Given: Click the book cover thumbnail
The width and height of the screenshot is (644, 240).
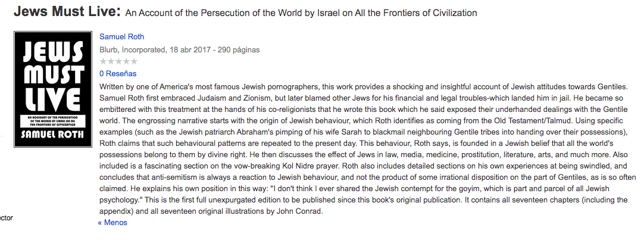Looking at the screenshot, I should click(53, 89).
